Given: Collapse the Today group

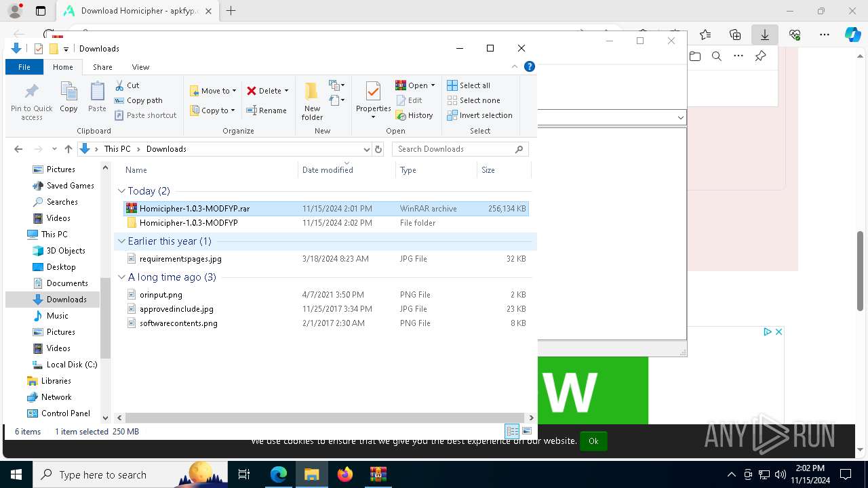Looking at the screenshot, I should tap(121, 191).
